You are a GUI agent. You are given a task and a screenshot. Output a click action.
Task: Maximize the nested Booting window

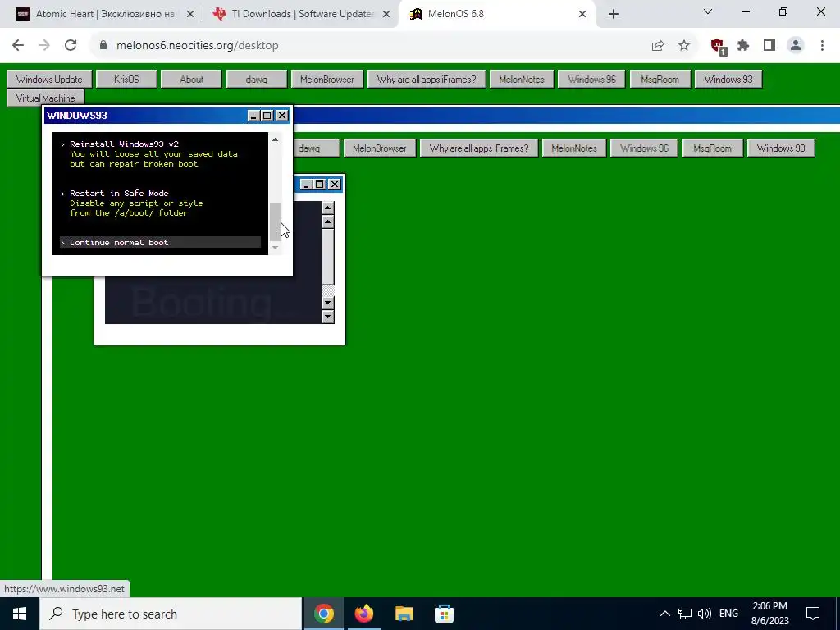click(x=320, y=185)
